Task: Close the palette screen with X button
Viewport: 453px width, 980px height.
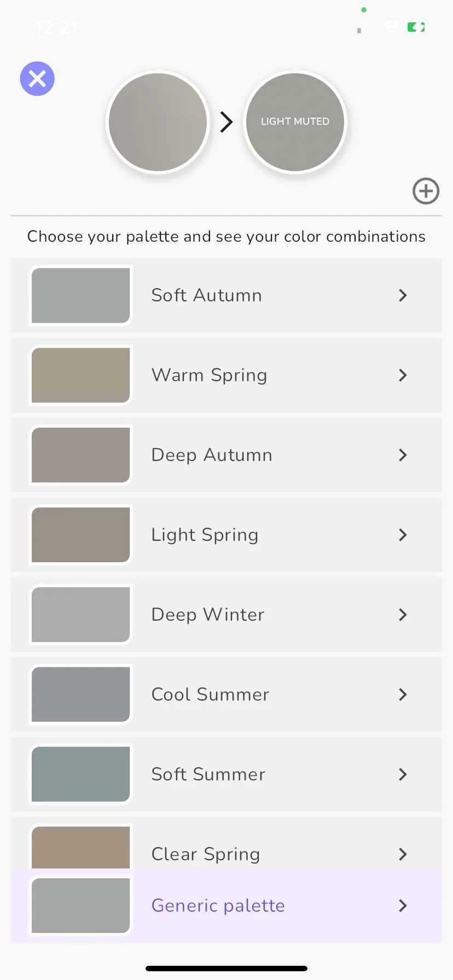Action: (37, 79)
